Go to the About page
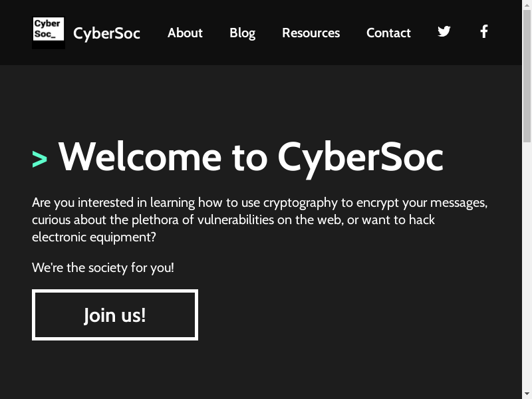 (x=185, y=33)
